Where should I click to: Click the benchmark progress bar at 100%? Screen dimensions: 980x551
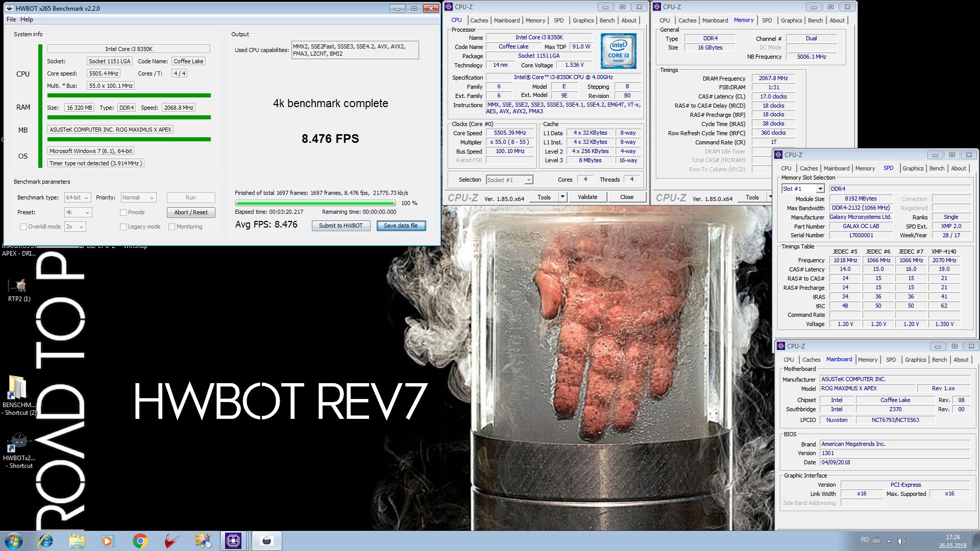(315, 203)
